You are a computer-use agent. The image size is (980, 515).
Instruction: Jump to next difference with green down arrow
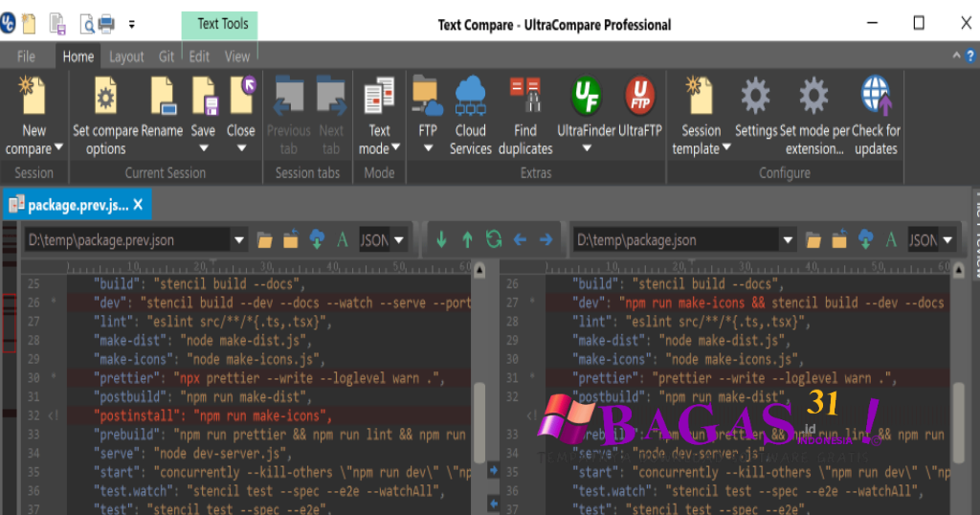pos(441,239)
